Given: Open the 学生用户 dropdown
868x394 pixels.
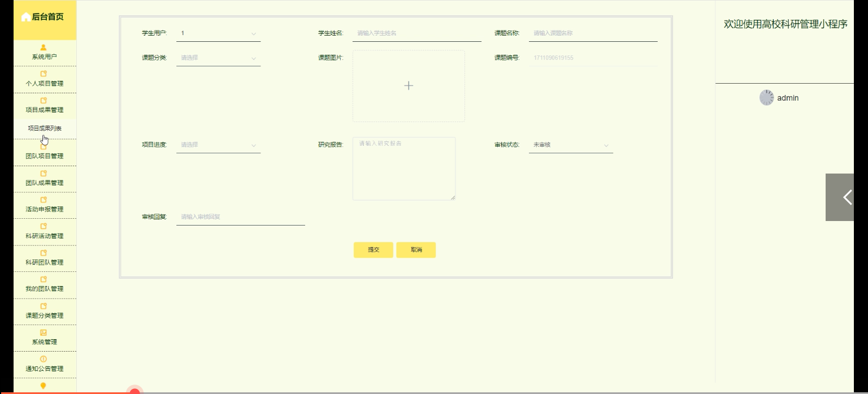Looking at the screenshot, I should (218, 33).
